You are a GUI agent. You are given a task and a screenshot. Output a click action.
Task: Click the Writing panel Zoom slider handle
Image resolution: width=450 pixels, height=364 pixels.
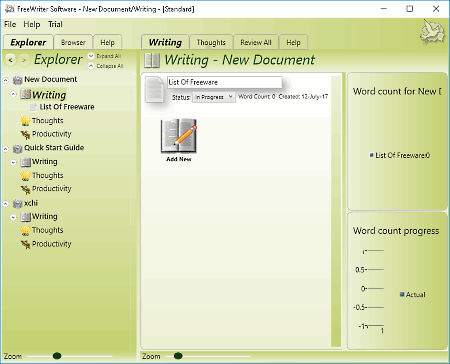click(178, 356)
